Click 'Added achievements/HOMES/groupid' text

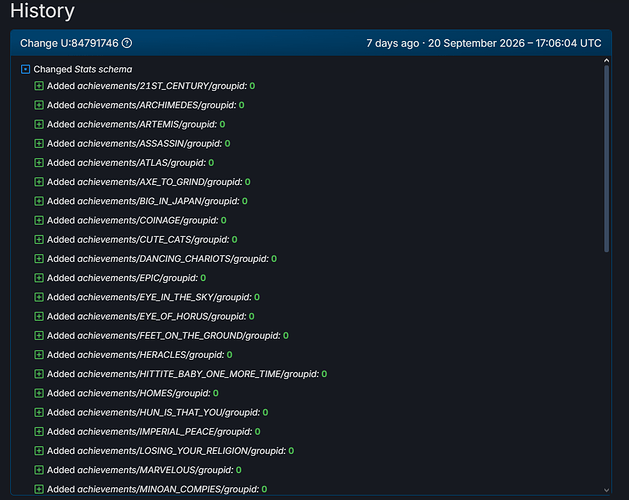[x=128, y=393]
